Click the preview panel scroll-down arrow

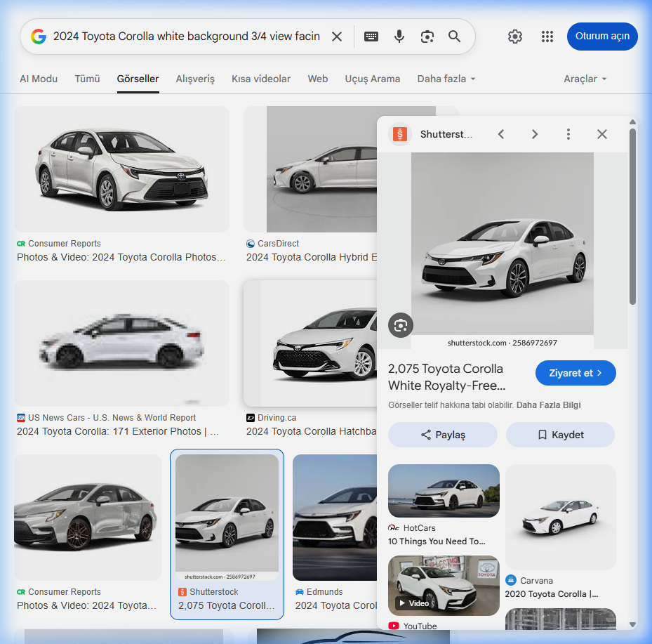[x=632, y=624]
